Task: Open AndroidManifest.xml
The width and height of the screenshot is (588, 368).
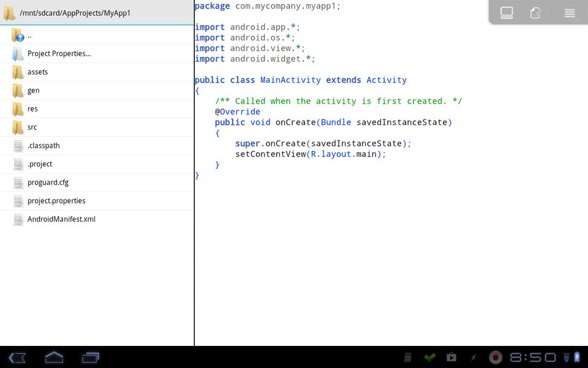Action: (x=61, y=219)
